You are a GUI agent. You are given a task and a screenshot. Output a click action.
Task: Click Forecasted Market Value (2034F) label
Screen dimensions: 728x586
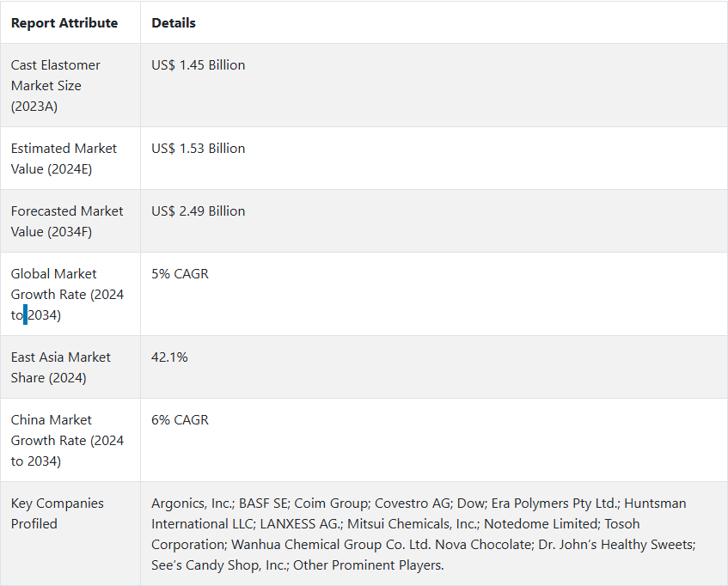click(x=67, y=221)
